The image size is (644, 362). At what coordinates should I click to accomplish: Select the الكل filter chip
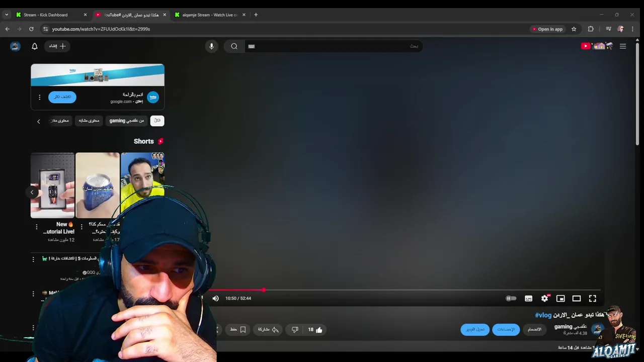pos(157,121)
